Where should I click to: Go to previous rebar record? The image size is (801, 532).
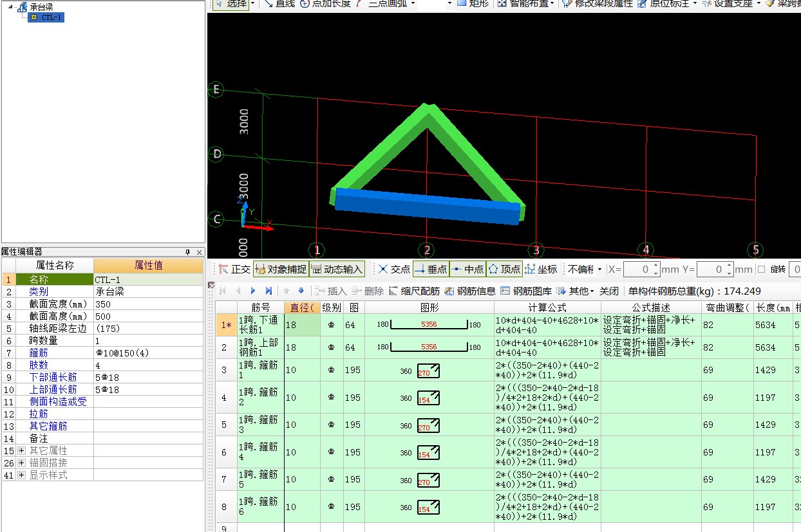(x=238, y=291)
